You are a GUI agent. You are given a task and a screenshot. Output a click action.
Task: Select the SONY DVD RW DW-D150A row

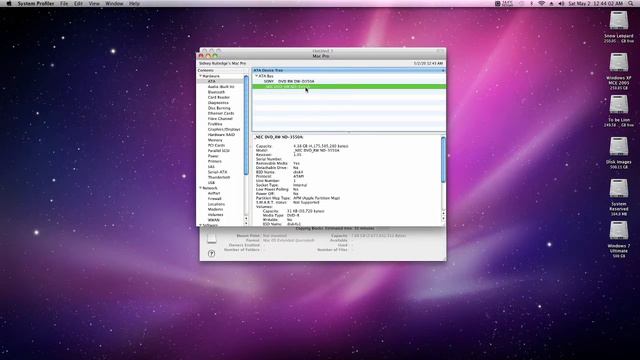349,81
